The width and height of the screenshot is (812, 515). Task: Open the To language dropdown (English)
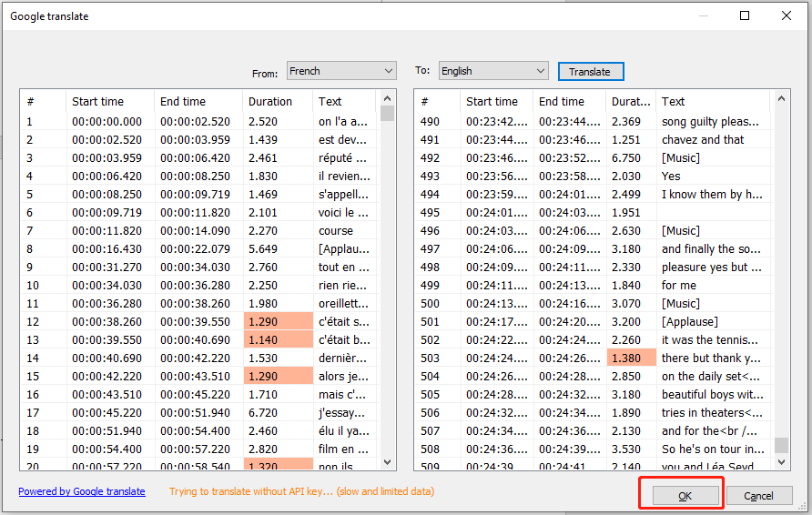pyautogui.click(x=493, y=71)
